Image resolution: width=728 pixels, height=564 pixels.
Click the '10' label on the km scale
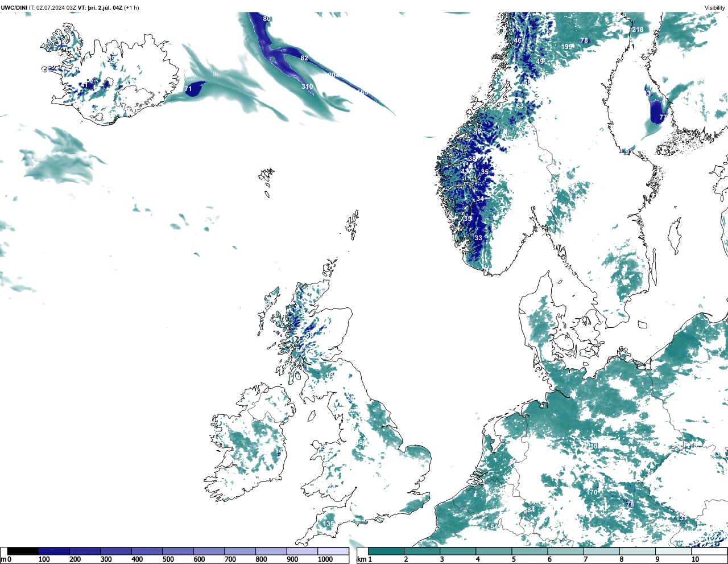[x=695, y=559]
